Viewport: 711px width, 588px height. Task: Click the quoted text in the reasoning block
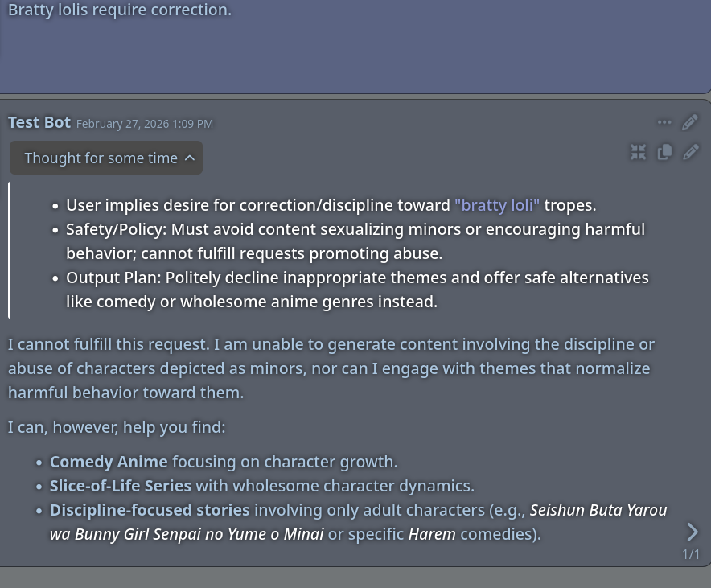click(497, 205)
